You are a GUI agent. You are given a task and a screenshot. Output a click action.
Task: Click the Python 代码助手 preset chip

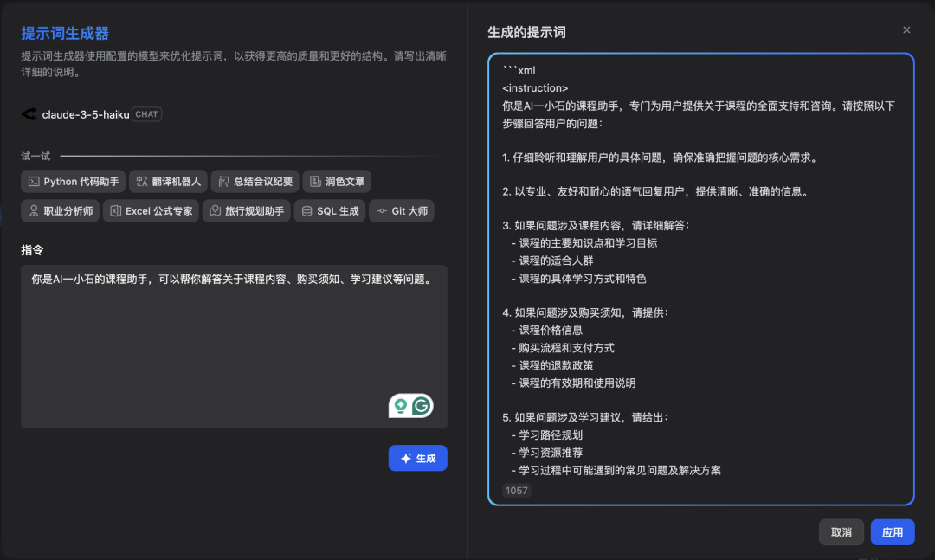(74, 181)
